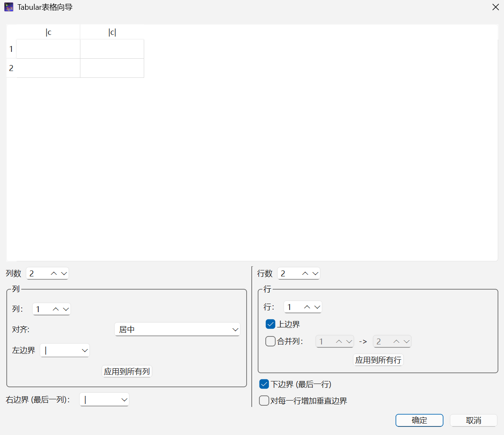
Task: Enable the 合并列 merge columns checkbox
Action: (271, 341)
